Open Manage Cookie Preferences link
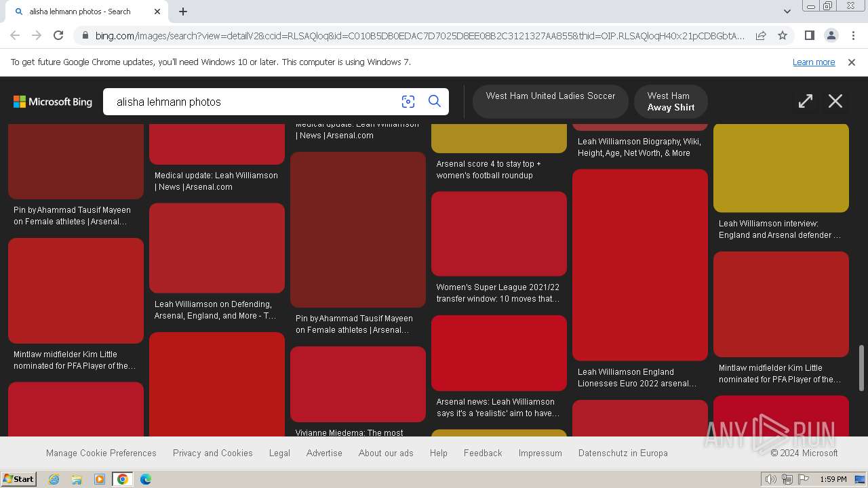Viewport: 868px width, 488px height. point(101,453)
